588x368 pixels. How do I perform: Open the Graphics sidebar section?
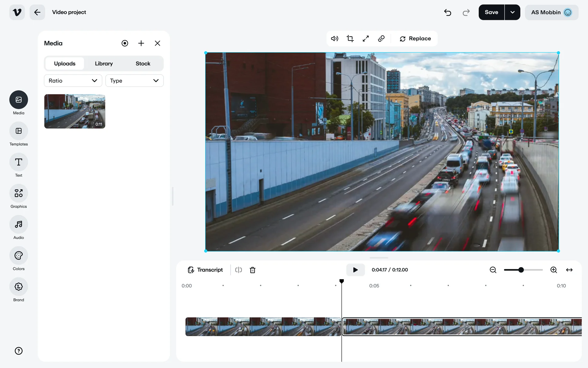pos(19,193)
